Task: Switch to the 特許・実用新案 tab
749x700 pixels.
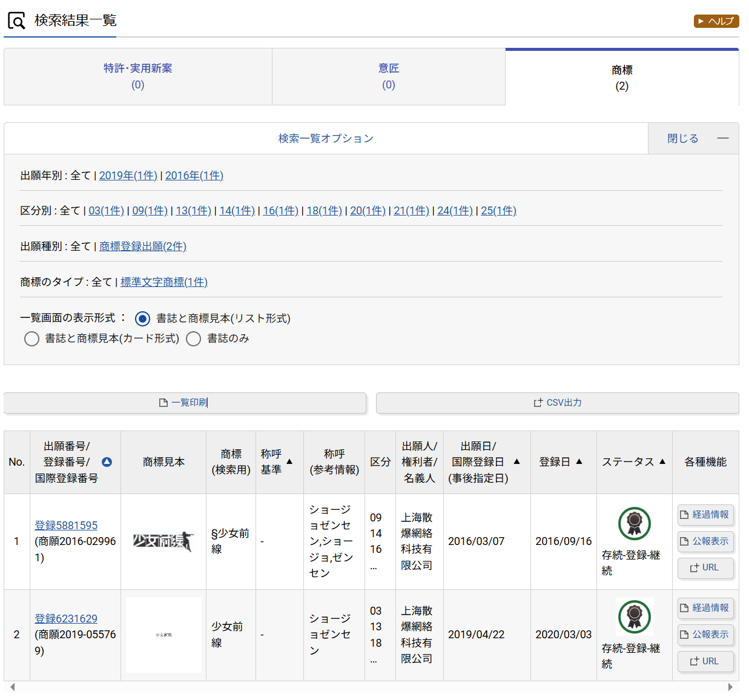Action: (x=138, y=76)
